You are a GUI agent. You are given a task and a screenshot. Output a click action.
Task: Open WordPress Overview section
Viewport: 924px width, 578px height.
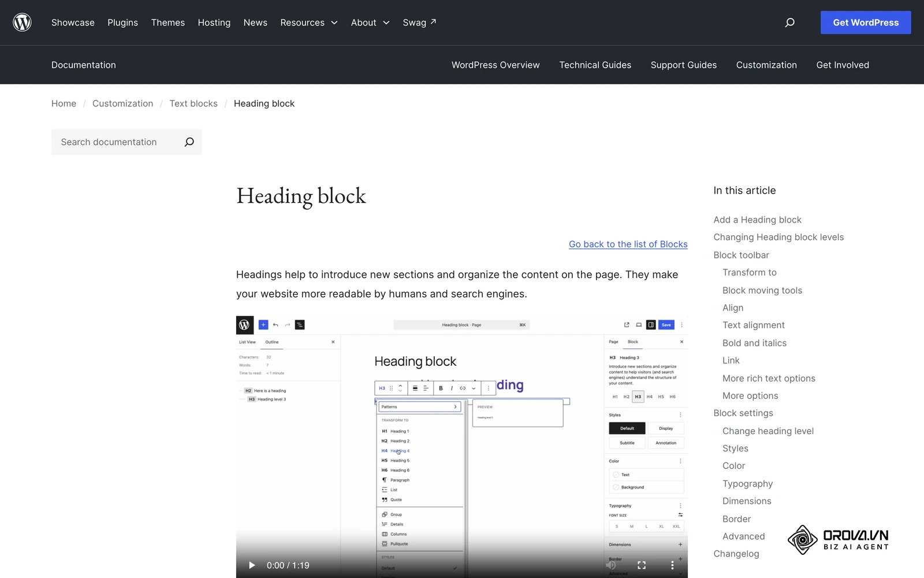click(495, 65)
